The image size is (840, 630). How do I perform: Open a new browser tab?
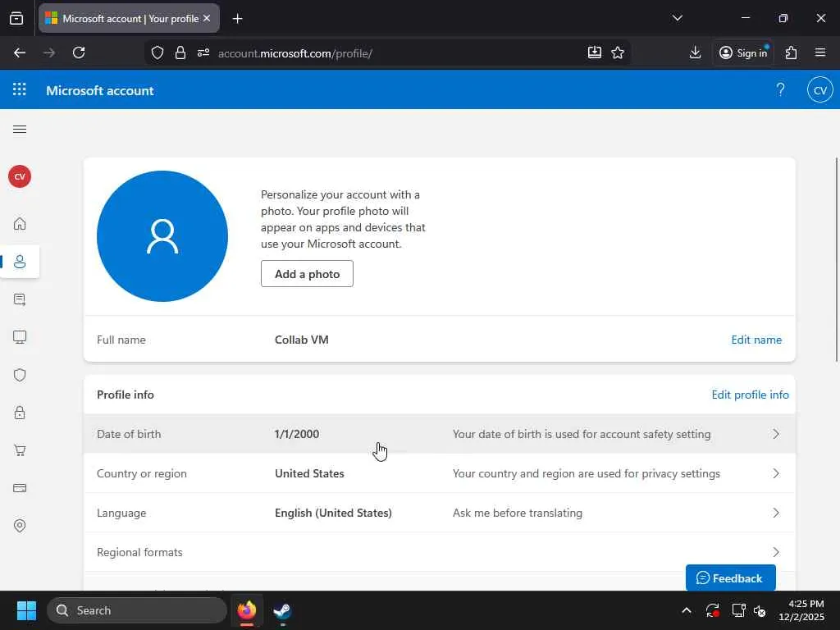237,19
